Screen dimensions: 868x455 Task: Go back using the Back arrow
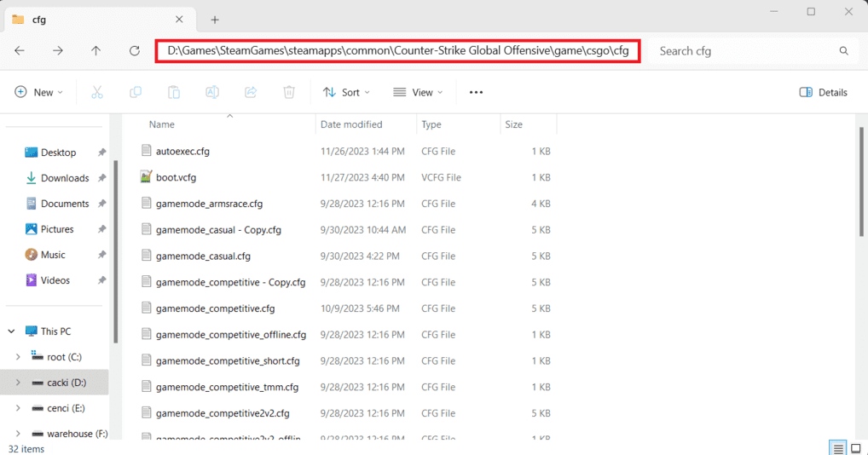[20, 51]
